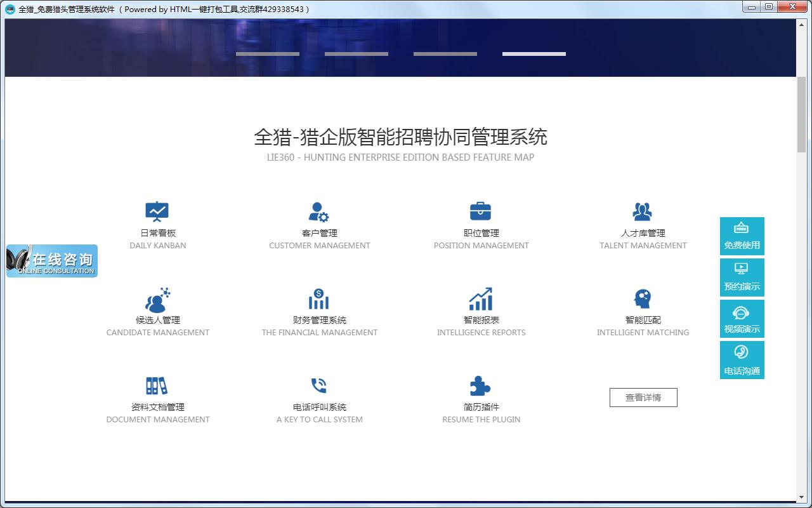The height and width of the screenshot is (508, 812).
Task: Open 视频演示 video demo side button
Action: click(x=742, y=319)
